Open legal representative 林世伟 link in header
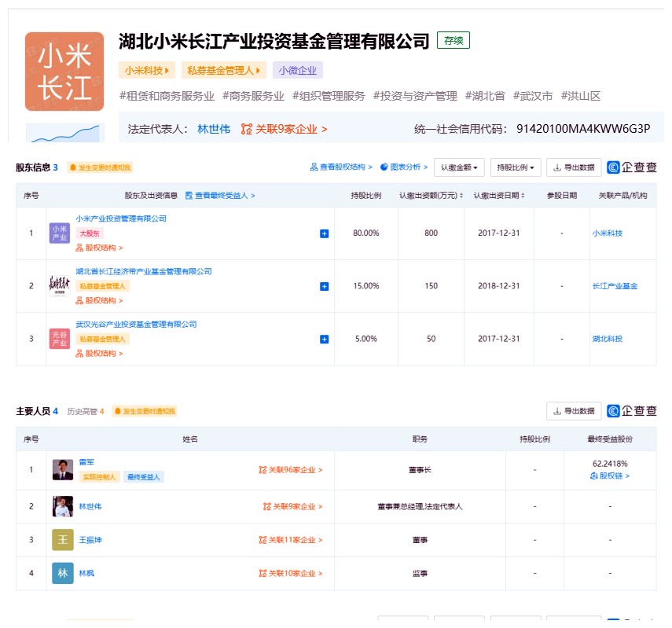Image resolution: width=672 pixels, height=628 pixels. 214,129
